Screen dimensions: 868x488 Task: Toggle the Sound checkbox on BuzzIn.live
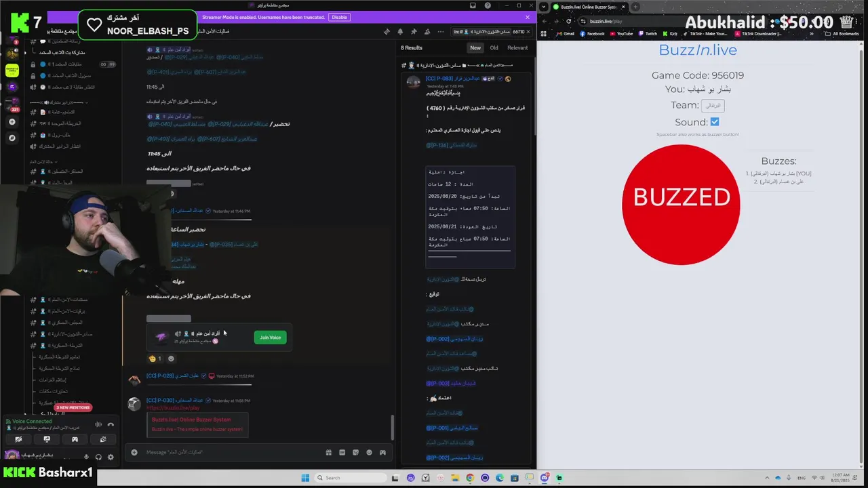pyautogui.click(x=715, y=122)
